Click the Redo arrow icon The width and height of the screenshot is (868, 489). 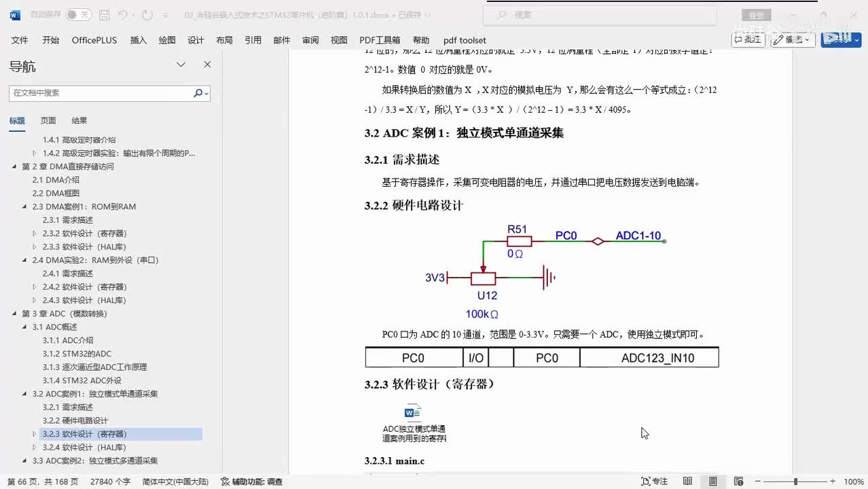click(147, 15)
